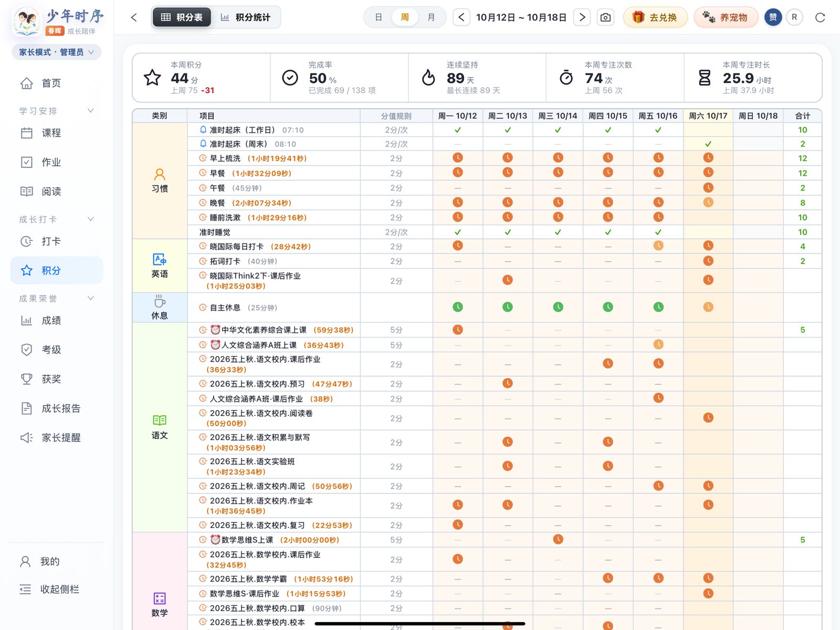Viewport: 840px width, 630px height.
Task: Click the date range 10月12日 ~ 10月18日
Action: click(521, 17)
